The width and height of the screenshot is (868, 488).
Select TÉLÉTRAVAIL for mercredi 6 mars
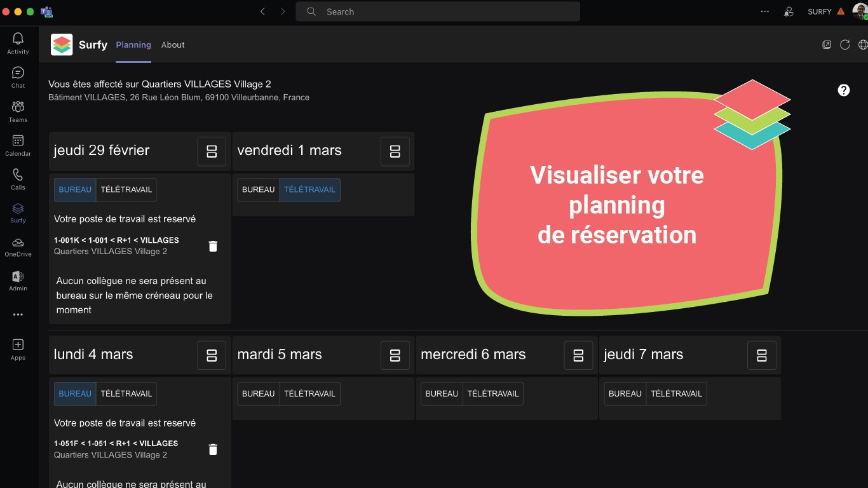coord(493,393)
